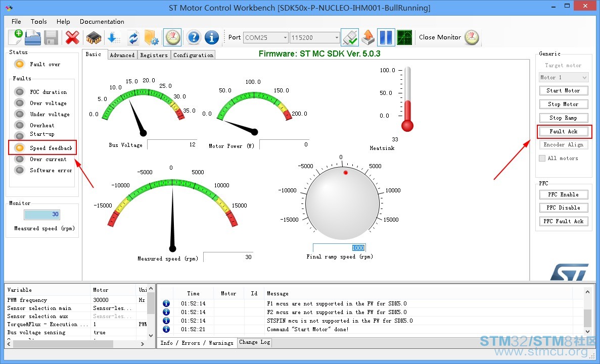This screenshot has width=600, height=364.
Task: Click the final ramp speed knob
Action: [342, 202]
